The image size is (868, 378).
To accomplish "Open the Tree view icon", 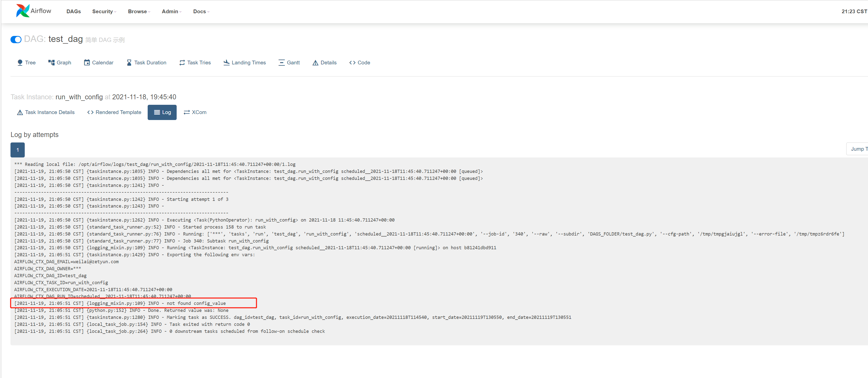I will [20, 63].
